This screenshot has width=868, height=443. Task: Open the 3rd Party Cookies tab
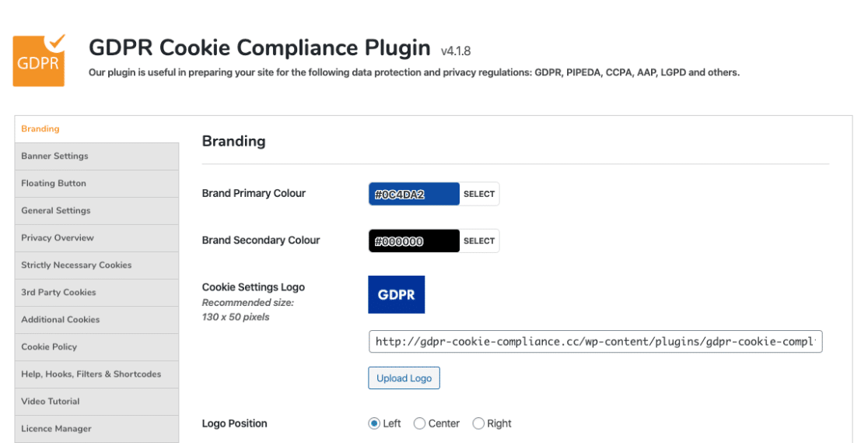[x=97, y=292]
